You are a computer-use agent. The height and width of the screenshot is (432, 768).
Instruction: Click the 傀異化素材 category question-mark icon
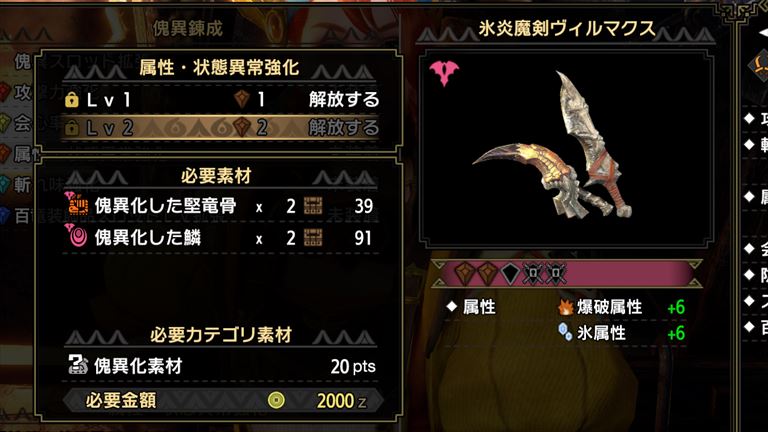(x=77, y=365)
